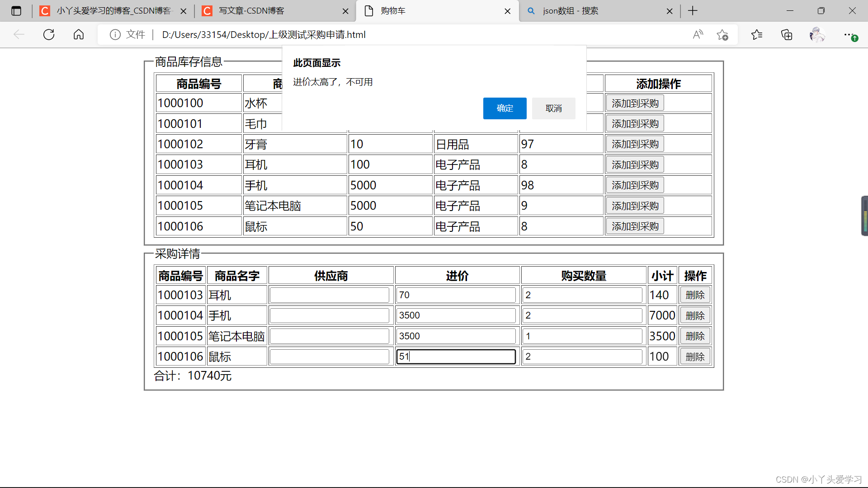Click 确定 in the alert dialog
The width and height of the screenshot is (868, 488).
pyautogui.click(x=505, y=108)
